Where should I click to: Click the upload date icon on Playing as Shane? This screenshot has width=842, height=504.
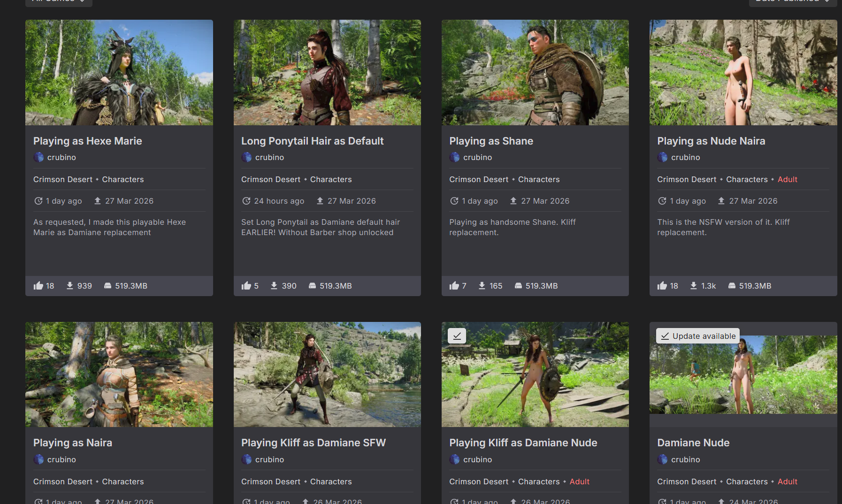513,201
